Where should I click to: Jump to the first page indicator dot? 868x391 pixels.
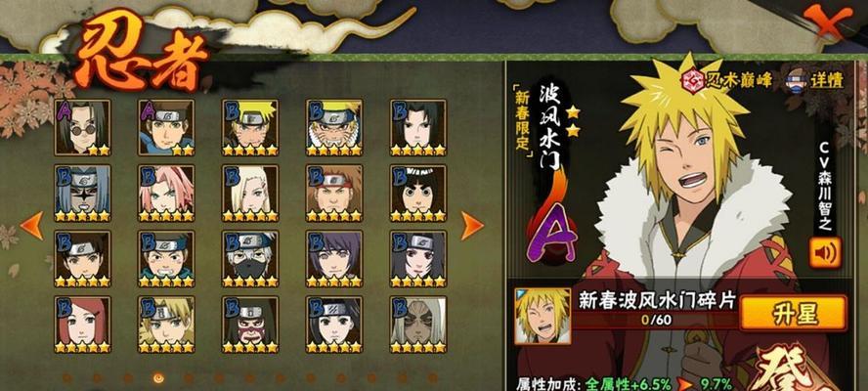[67, 378]
